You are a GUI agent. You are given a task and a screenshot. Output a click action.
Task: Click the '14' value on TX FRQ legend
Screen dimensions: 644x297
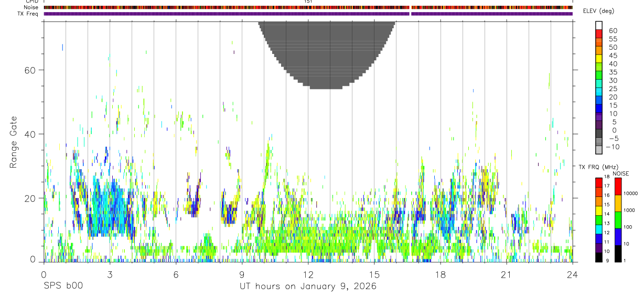point(607,214)
